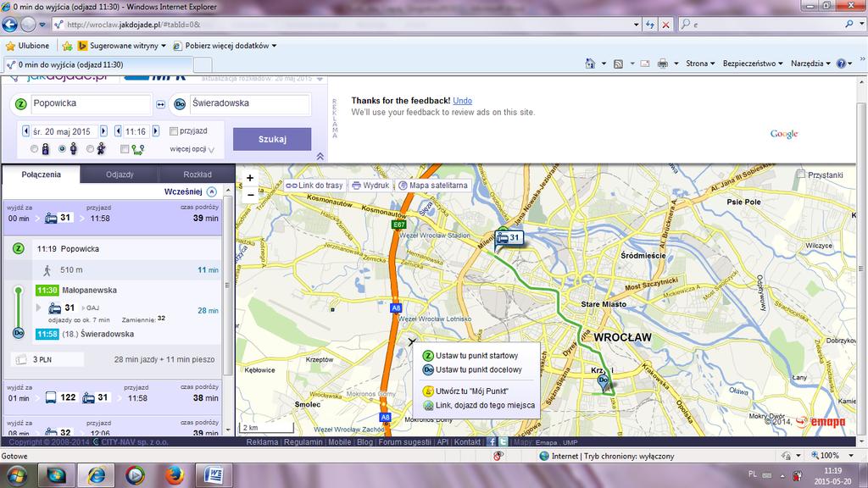The width and height of the screenshot is (868, 488).
Task: Expand więcej opcji options
Action: coord(192,149)
